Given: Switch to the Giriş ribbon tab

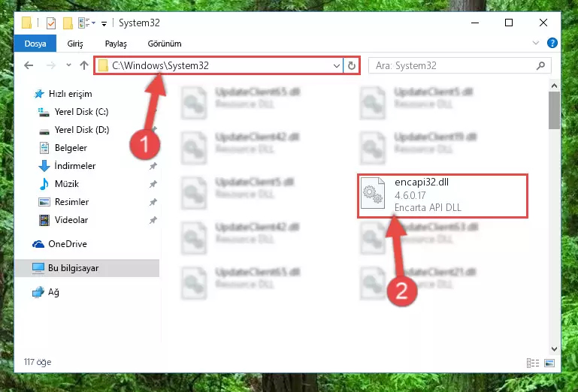Looking at the screenshot, I should [x=75, y=44].
